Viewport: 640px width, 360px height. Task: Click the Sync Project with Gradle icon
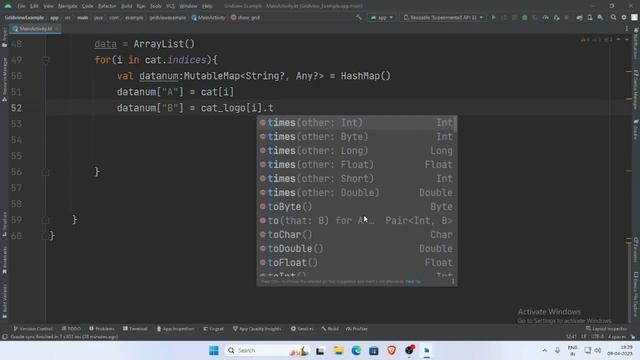[x=580, y=18]
